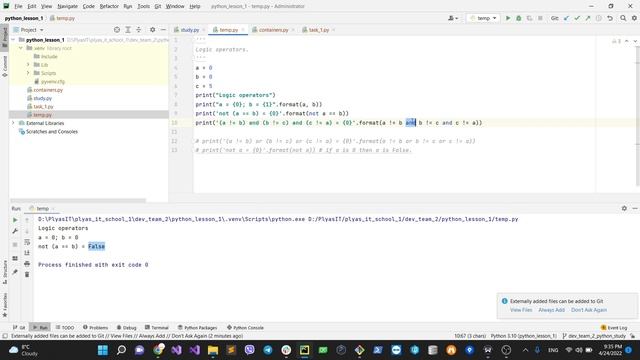The height and width of the screenshot is (360, 640).
Task: Toggle the Project tool window side tab
Action: pyautogui.click(x=4, y=37)
